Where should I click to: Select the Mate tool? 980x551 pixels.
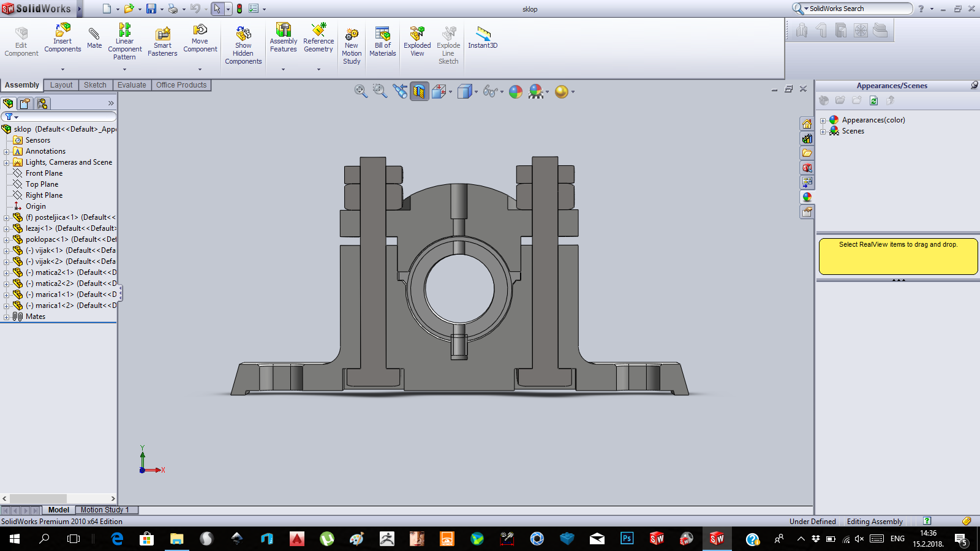coord(94,38)
